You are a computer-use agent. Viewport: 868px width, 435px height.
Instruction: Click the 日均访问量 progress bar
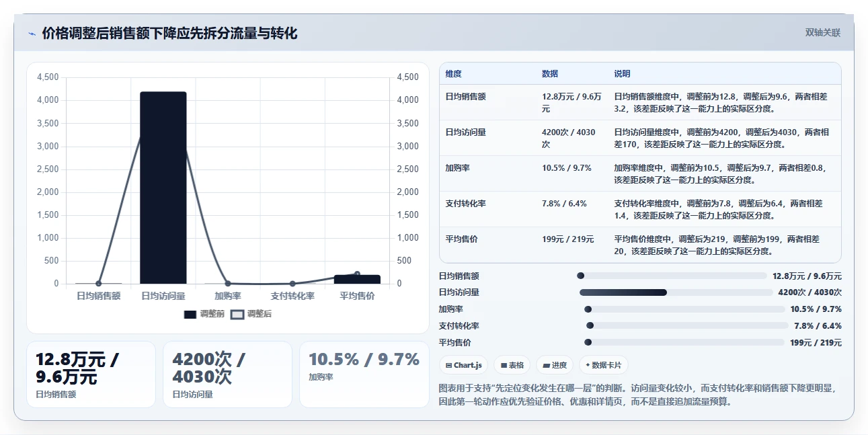[676, 292]
